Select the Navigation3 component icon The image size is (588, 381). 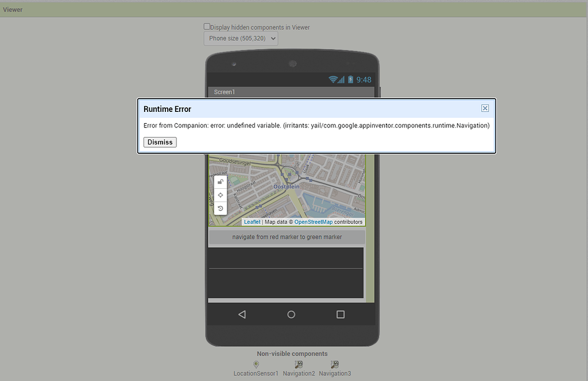point(334,364)
